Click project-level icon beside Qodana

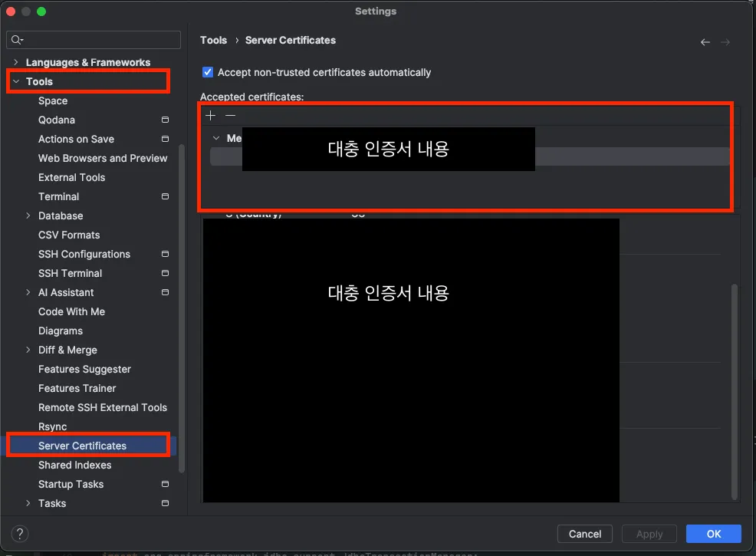(165, 120)
